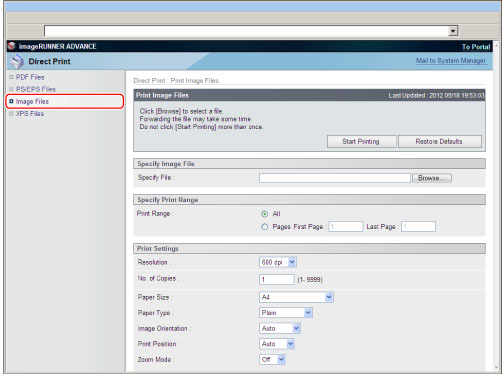The image size is (502, 374).
Task: Expand the Paper Size A4 dropdown
Action: pos(296,297)
